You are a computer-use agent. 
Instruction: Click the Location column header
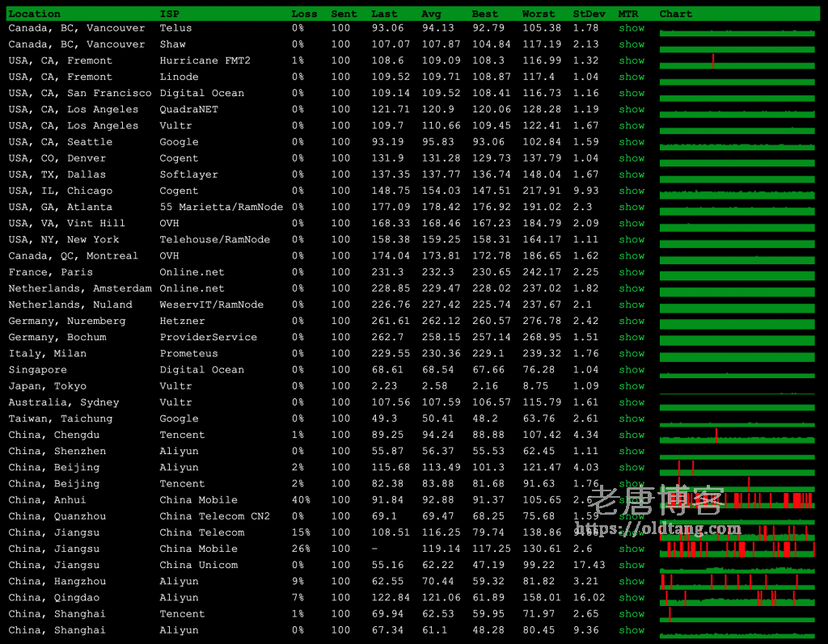(x=34, y=14)
